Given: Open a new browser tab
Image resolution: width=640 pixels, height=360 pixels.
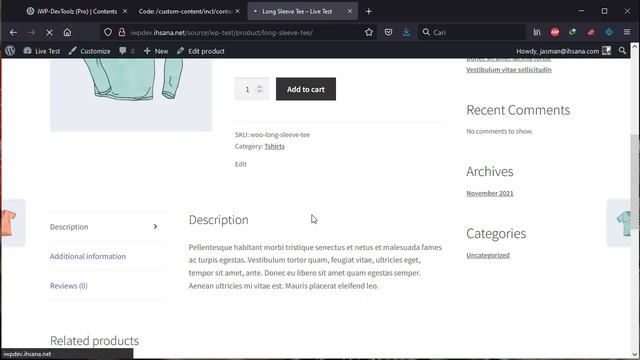Looking at the screenshot, I should click(369, 11).
